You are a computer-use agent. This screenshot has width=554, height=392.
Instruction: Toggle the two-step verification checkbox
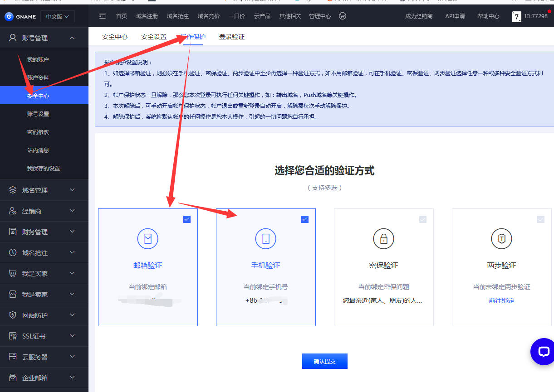click(541, 219)
